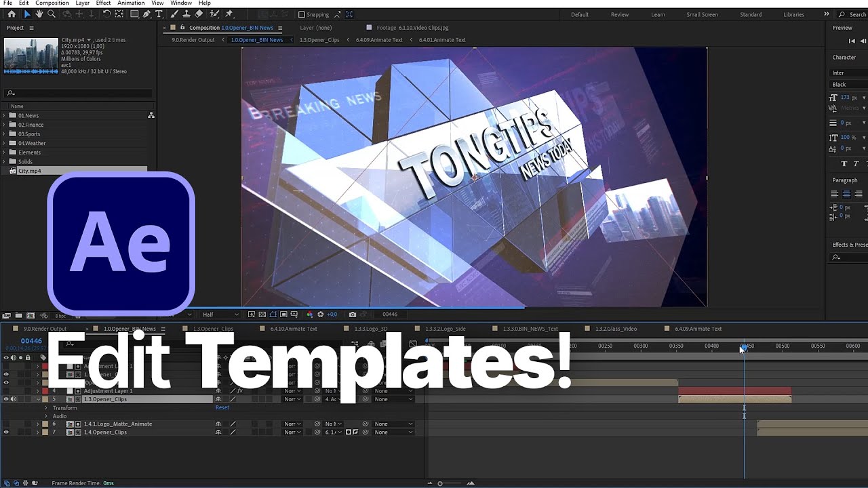
Task: Expand workspace overflow double-chevron
Action: coord(826,14)
